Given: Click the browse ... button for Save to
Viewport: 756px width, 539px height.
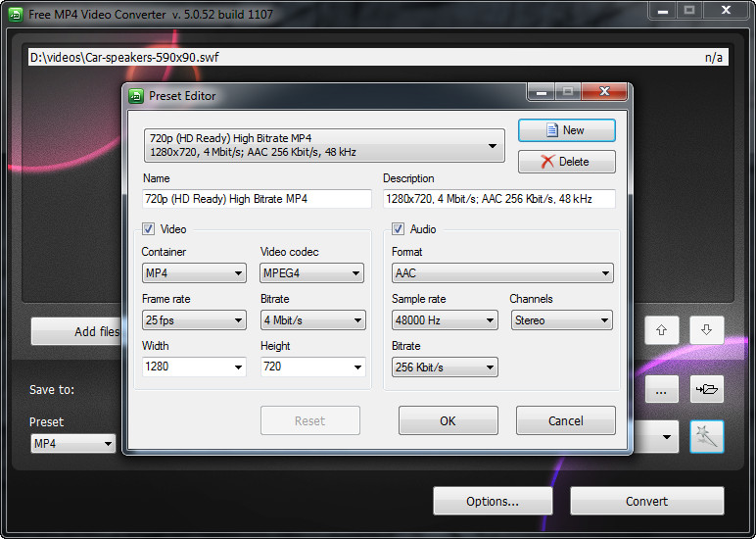Looking at the screenshot, I should click(662, 389).
